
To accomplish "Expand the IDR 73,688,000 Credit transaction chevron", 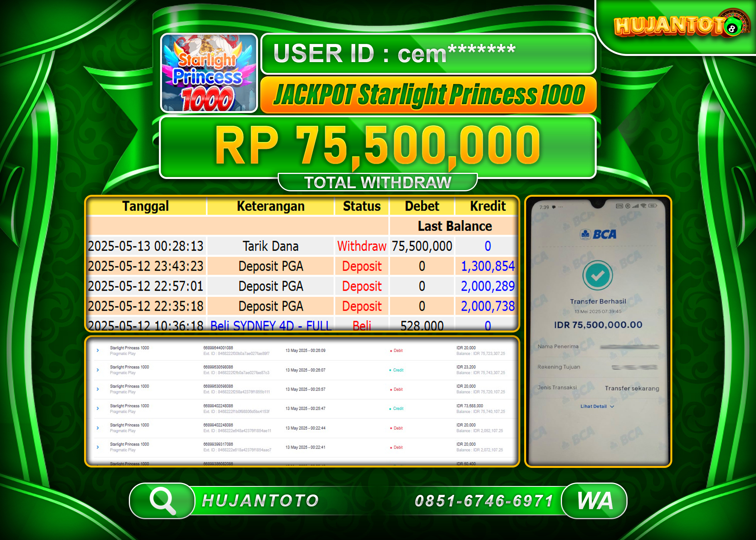I will coord(97,408).
